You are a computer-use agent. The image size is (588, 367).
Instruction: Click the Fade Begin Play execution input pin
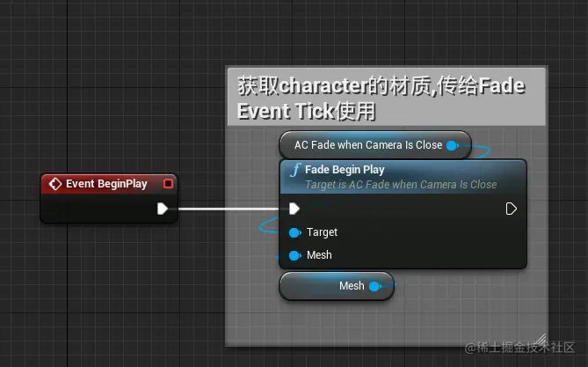tap(294, 209)
